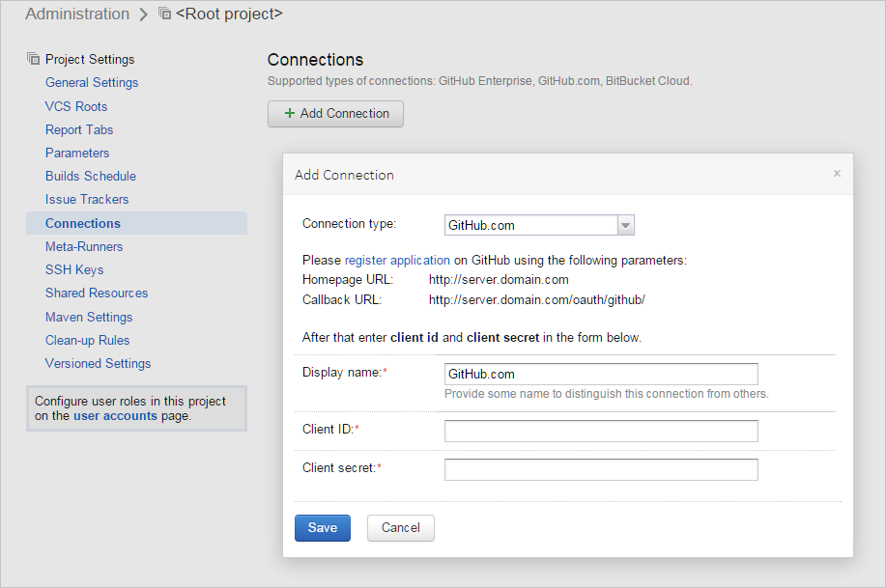The height and width of the screenshot is (588, 886).
Task: Open the SSH Keys section
Action: coord(73,269)
